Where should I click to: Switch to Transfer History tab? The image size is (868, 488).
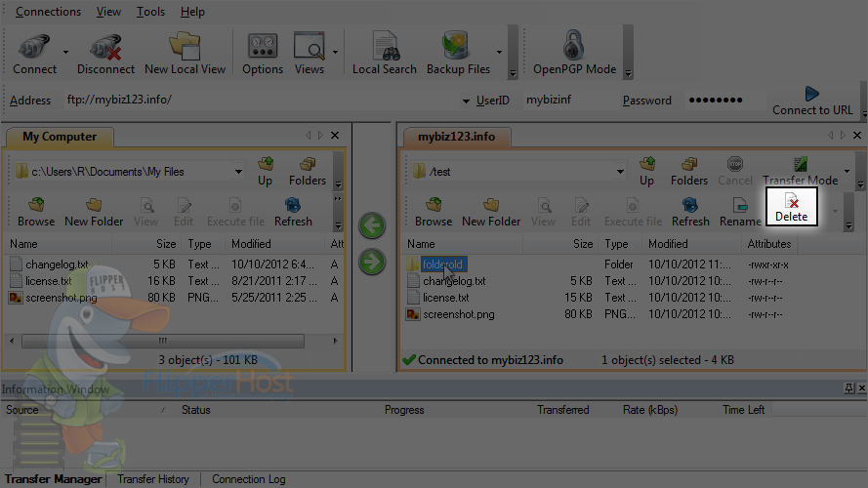(152, 479)
